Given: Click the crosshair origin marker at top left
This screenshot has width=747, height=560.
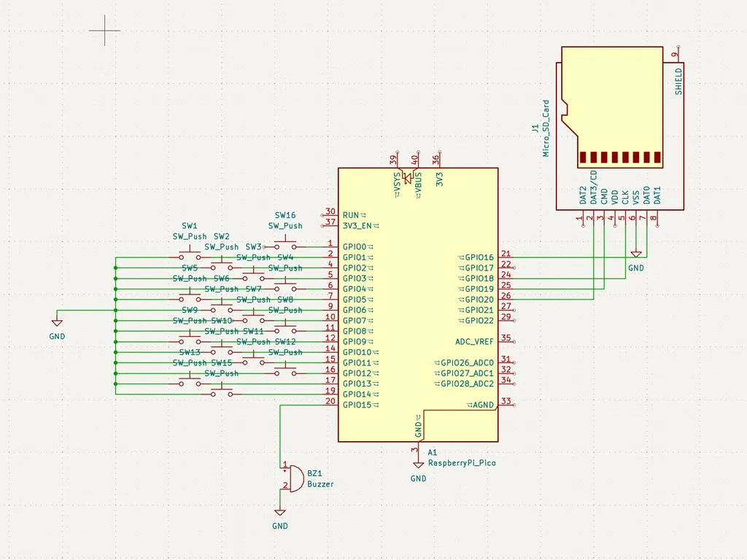Looking at the screenshot, I should [105, 31].
